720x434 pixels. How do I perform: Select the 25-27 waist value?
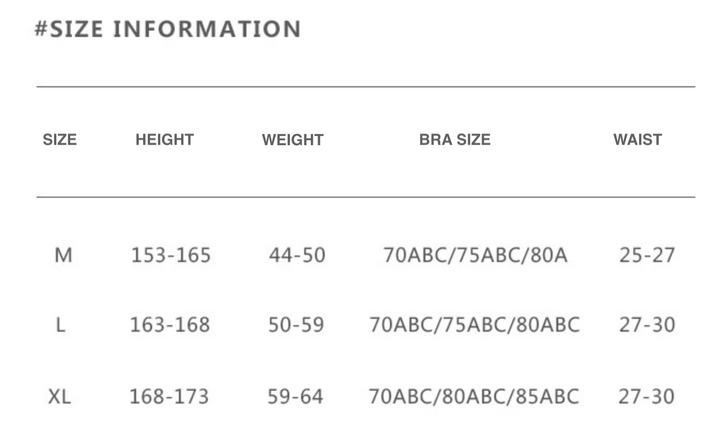[x=647, y=255]
